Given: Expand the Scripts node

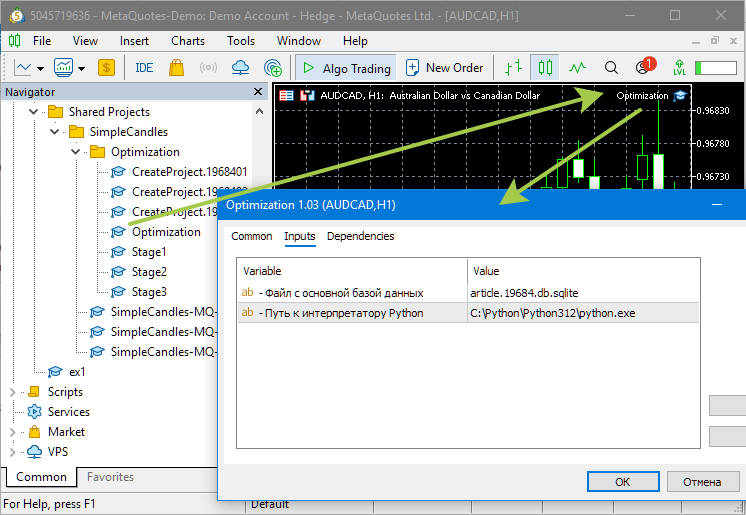Looking at the screenshot, I should pos(13,392).
